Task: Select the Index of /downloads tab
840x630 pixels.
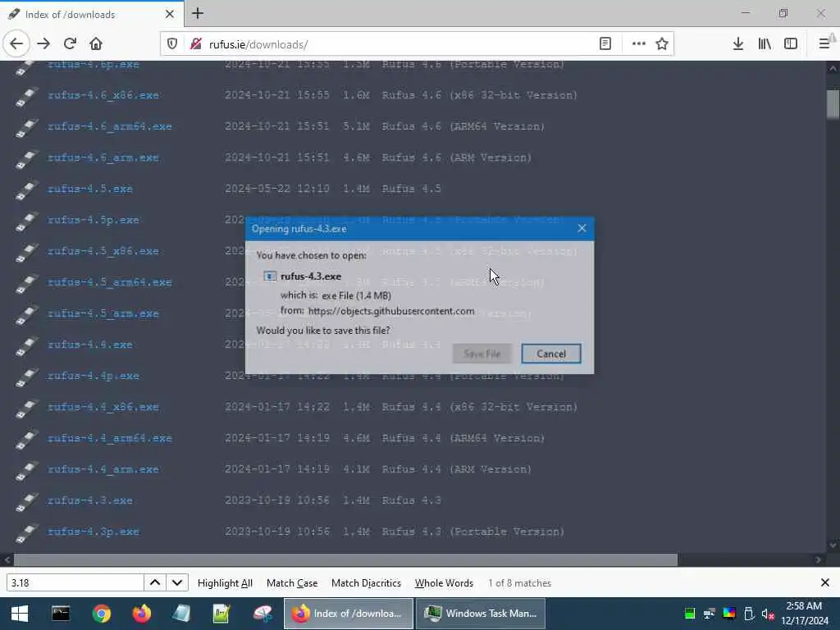Action: coord(92,14)
